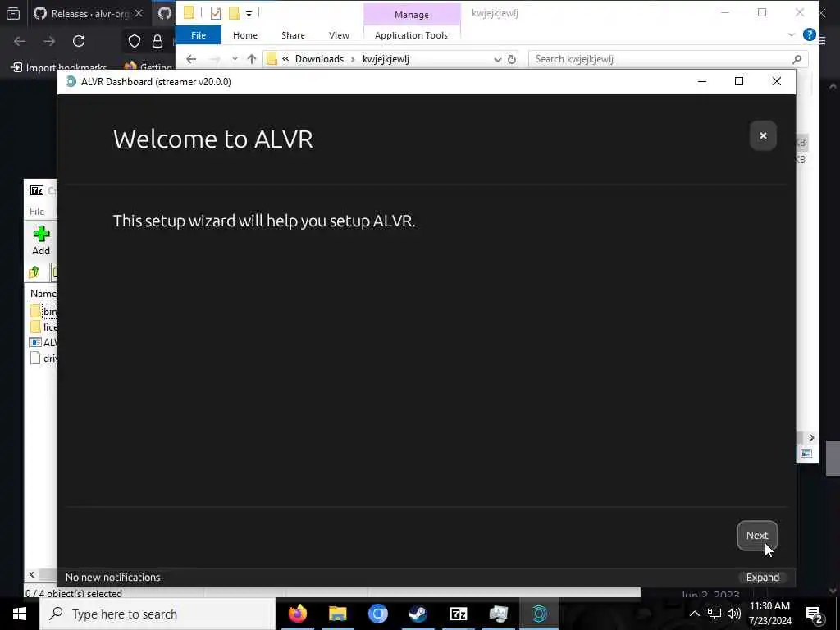The height and width of the screenshot is (630, 840).
Task: Open the address bar history dropdown in File Explorer
Action: [497, 59]
